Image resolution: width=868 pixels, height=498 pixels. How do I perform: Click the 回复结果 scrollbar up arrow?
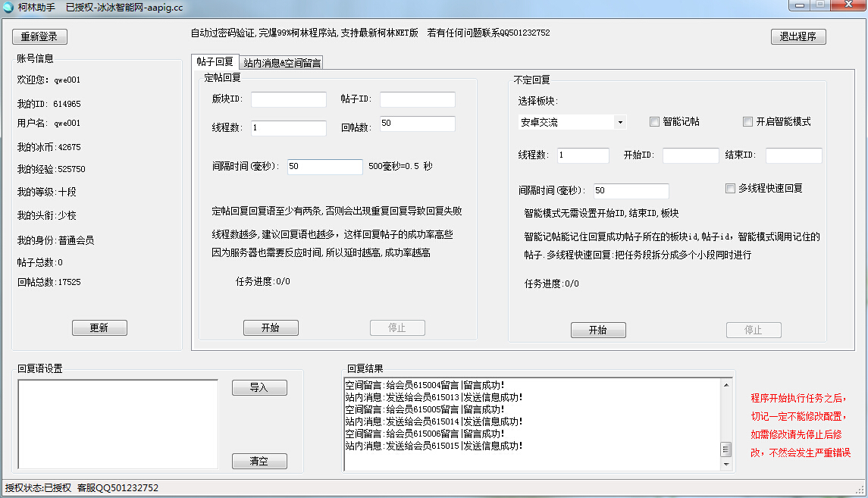(x=725, y=384)
